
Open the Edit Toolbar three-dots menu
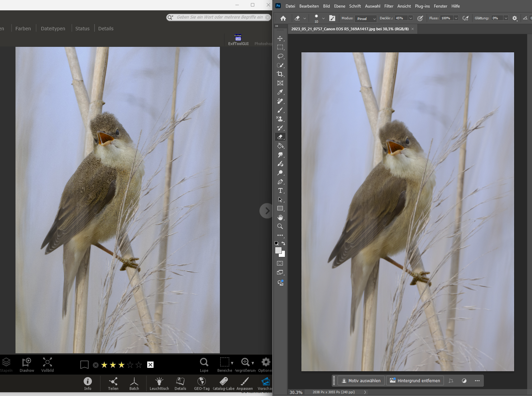click(280, 236)
